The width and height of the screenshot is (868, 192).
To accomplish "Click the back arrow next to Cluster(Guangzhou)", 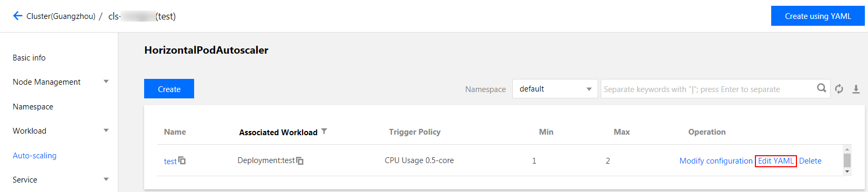I will 17,16.
